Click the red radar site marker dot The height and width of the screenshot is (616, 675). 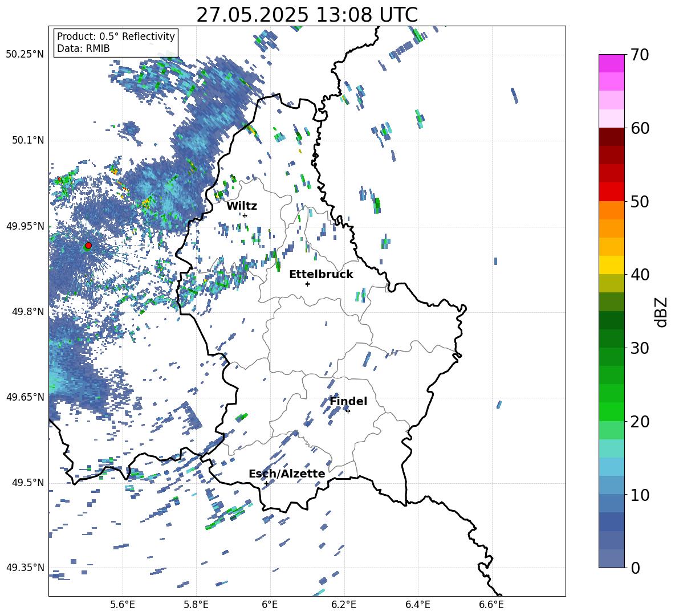(88, 246)
